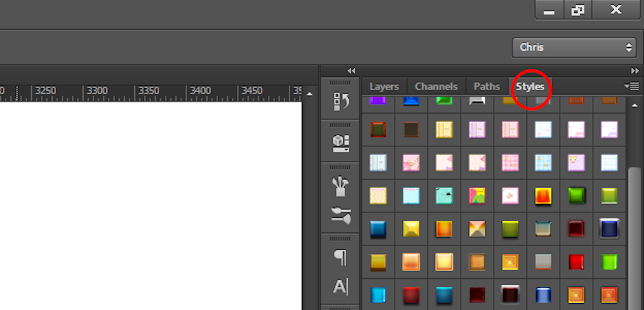Open the Brush panel (brushes in cup)
The height and width of the screenshot is (310, 644).
341,185
